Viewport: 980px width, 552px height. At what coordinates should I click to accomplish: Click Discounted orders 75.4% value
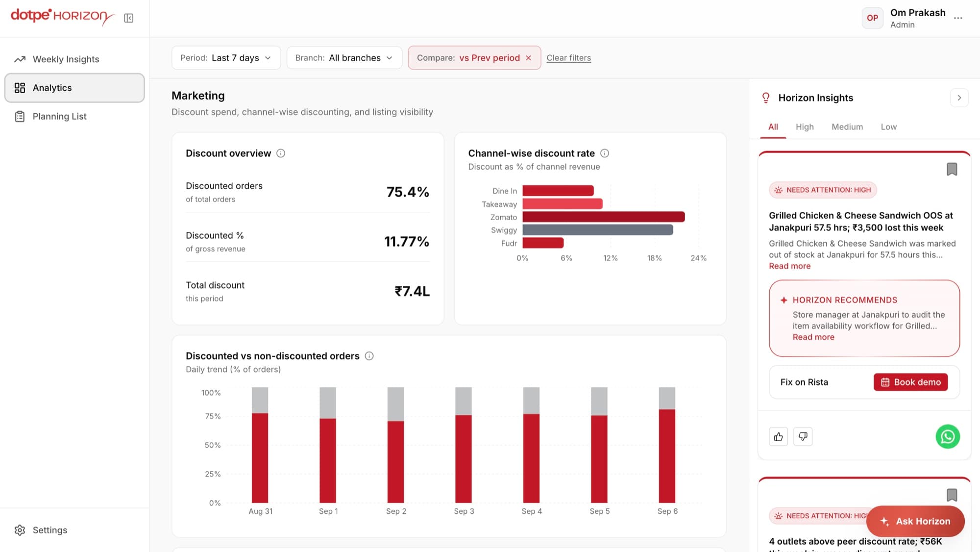[408, 192]
